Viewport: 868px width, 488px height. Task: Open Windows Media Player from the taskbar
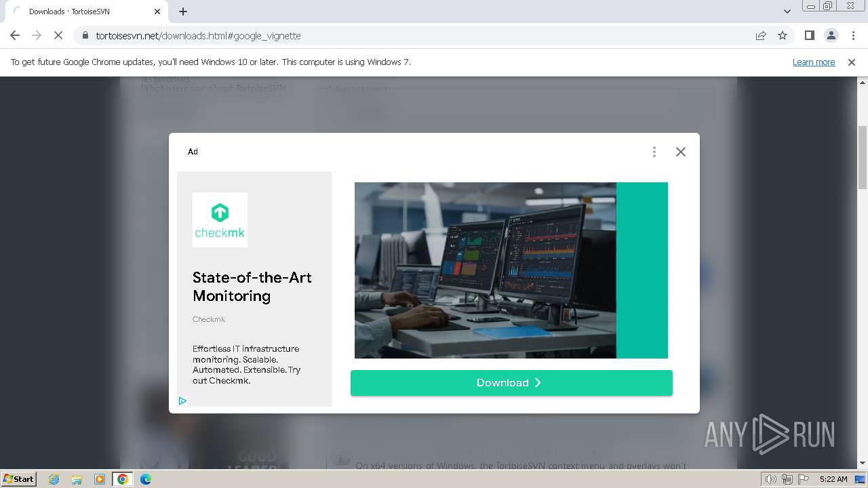tap(100, 479)
